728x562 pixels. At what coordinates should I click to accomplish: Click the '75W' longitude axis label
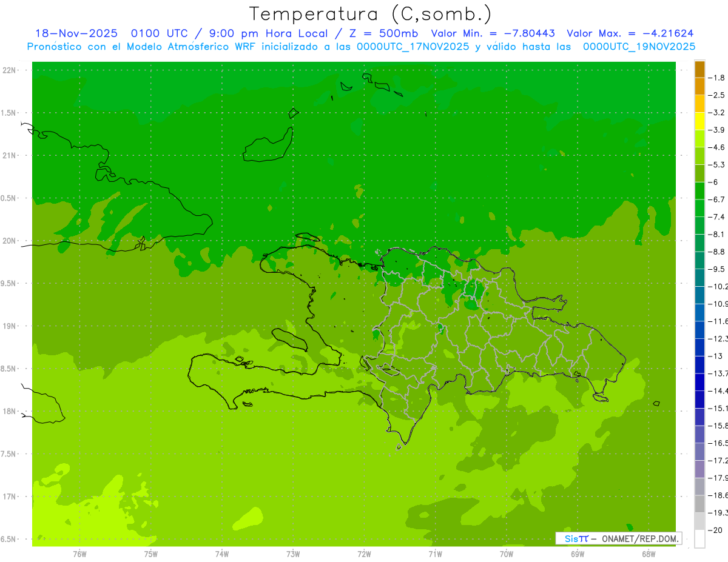[150, 554]
